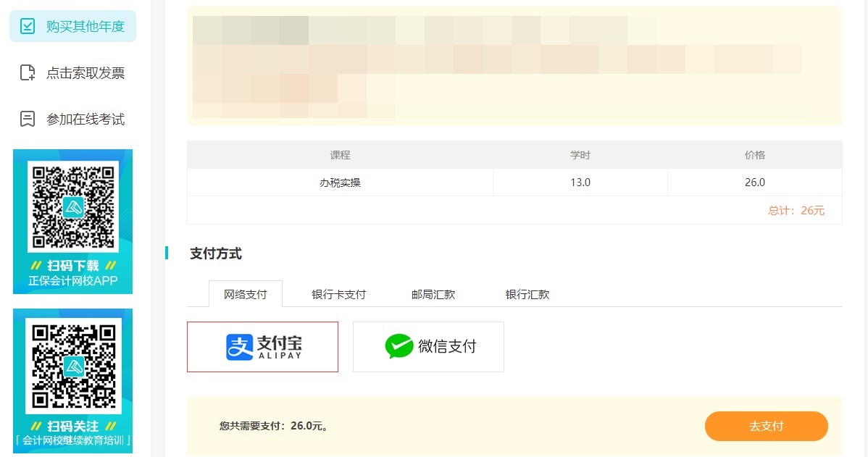The height and width of the screenshot is (457, 868).
Task: Click the QR code for 正保会计网校APP download
Action: [72, 206]
